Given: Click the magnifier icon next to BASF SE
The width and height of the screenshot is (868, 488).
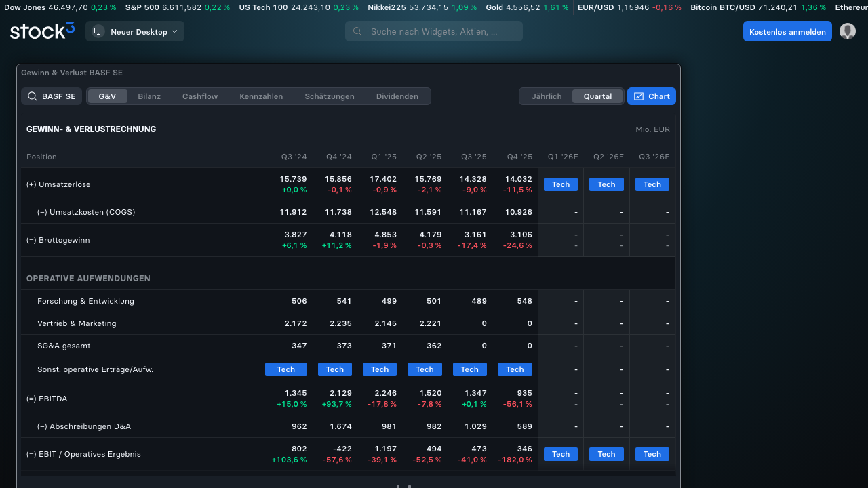Looking at the screenshot, I should (x=32, y=96).
